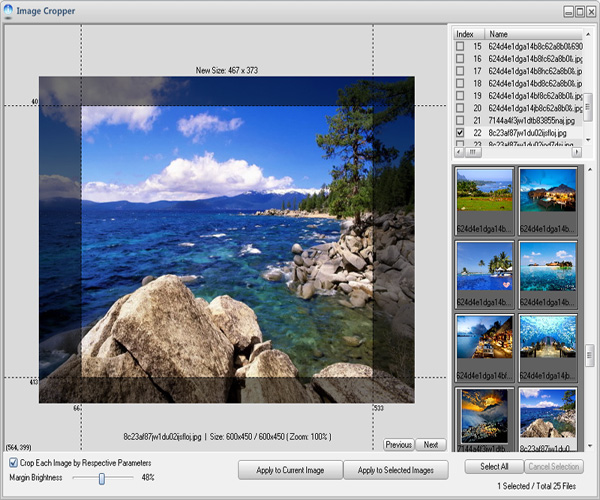Viewport: 600px width, 500px height.
Task: Check the box for file index 15
Action: point(460,46)
